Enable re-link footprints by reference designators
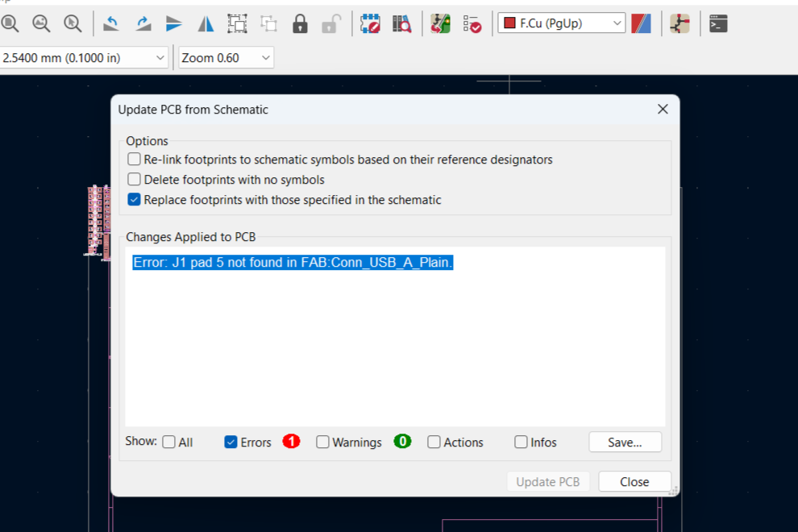 [x=134, y=160]
